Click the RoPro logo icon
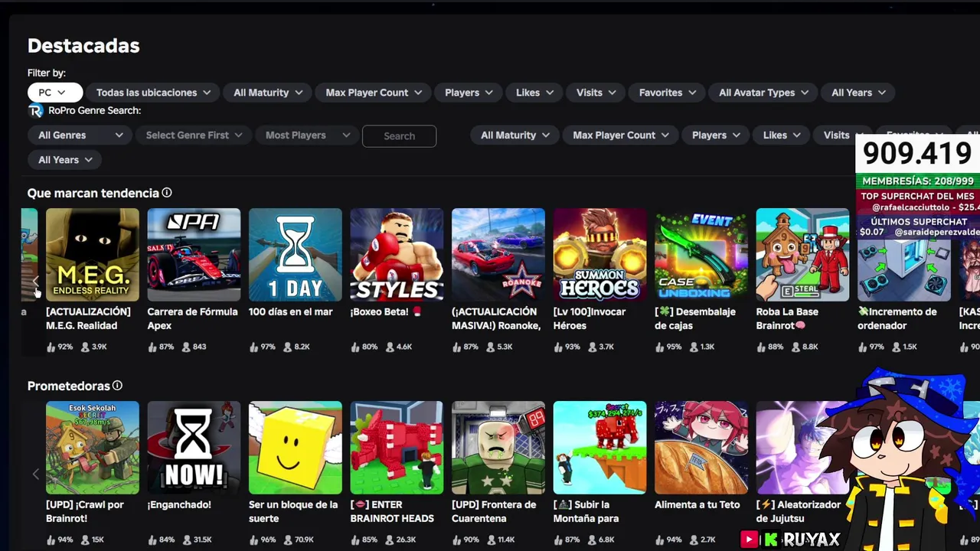This screenshot has width=980, height=551. coord(35,111)
